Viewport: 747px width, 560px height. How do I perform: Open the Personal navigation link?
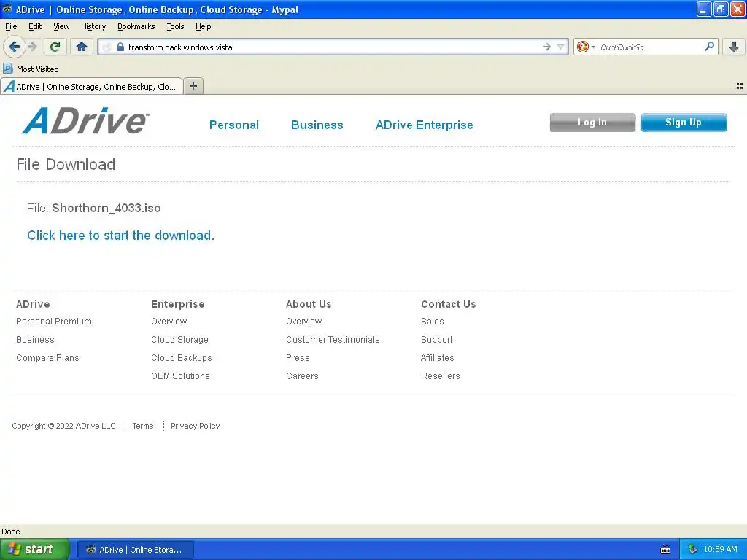click(x=234, y=125)
